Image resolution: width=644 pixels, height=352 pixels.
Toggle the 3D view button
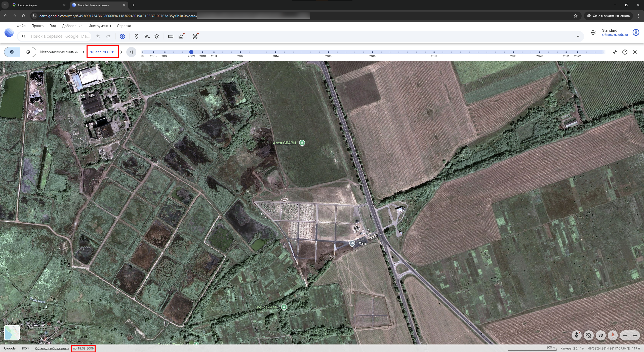click(x=601, y=335)
